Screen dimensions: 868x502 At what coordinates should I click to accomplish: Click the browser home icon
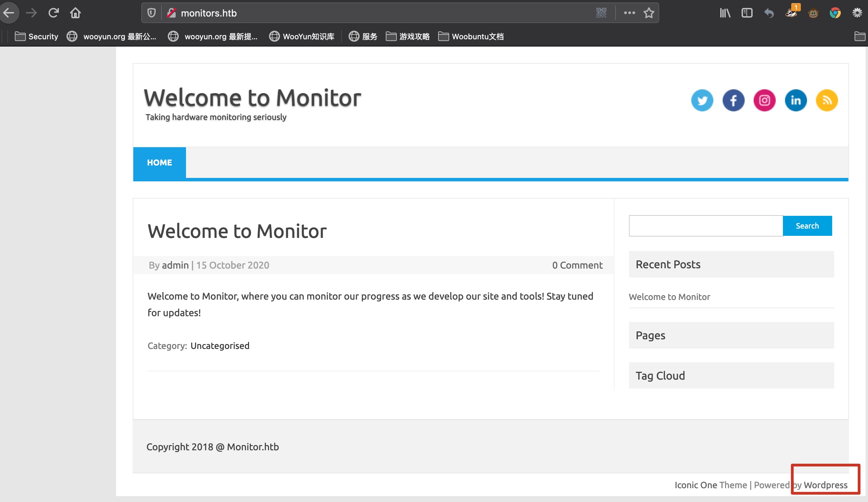coord(75,13)
